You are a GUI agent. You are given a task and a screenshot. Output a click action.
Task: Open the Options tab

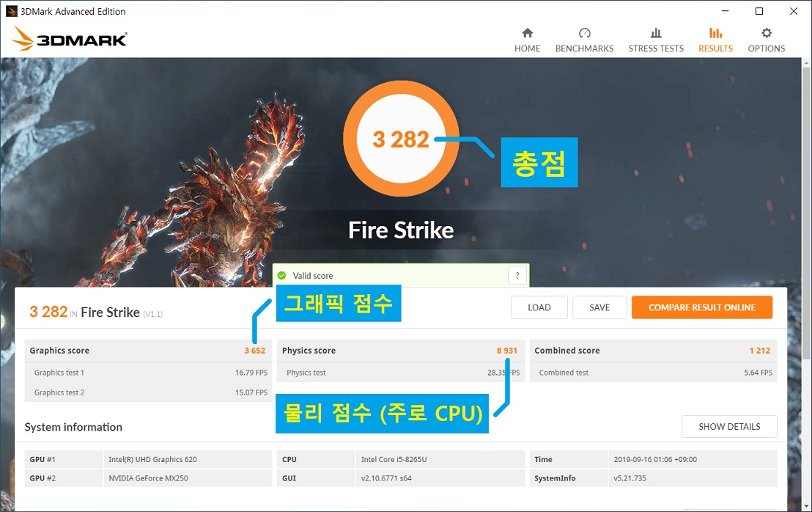tap(766, 40)
